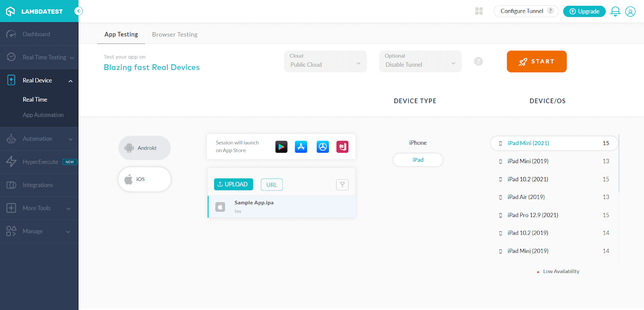Select the Sample App.ipa entry
The height and width of the screenshot is (310, 644).
[x=281, y=207]
